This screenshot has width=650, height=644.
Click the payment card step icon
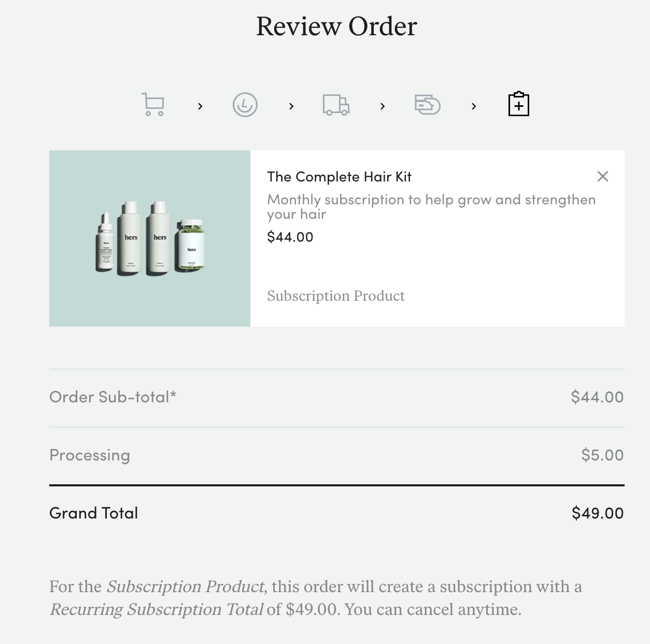(428, 105)
